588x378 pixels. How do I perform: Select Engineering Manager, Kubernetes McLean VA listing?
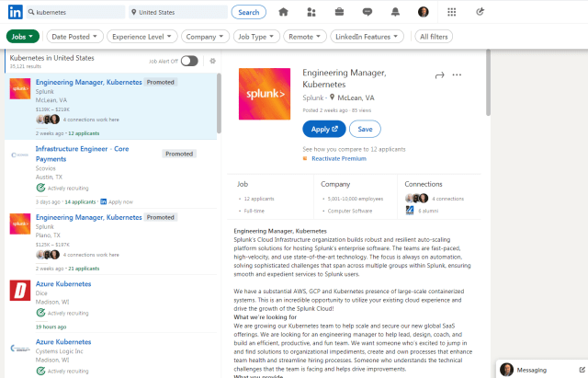click(x=88, y=82)
